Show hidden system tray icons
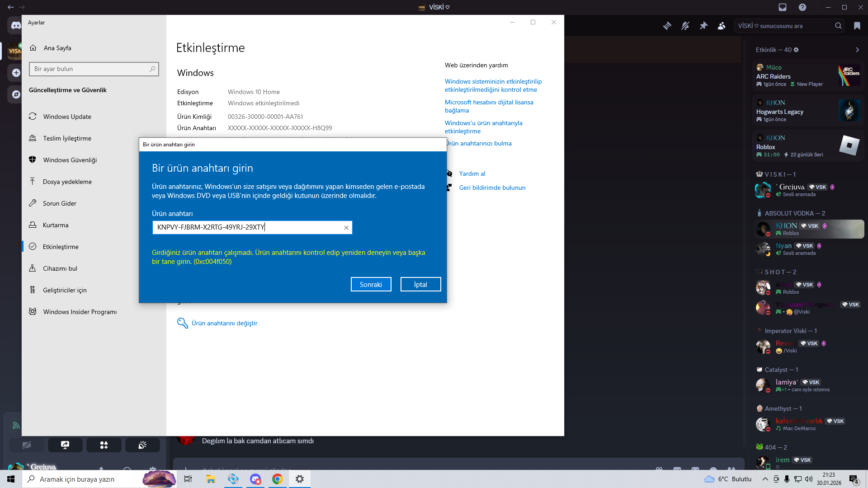 click(x=765, y=479)
